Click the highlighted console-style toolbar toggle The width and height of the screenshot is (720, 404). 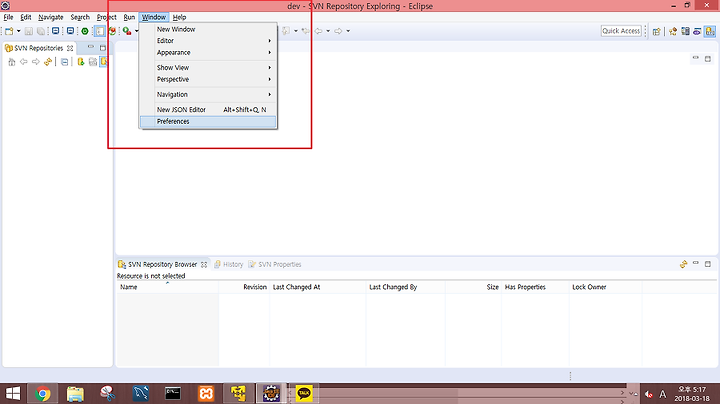coord(100,31)
